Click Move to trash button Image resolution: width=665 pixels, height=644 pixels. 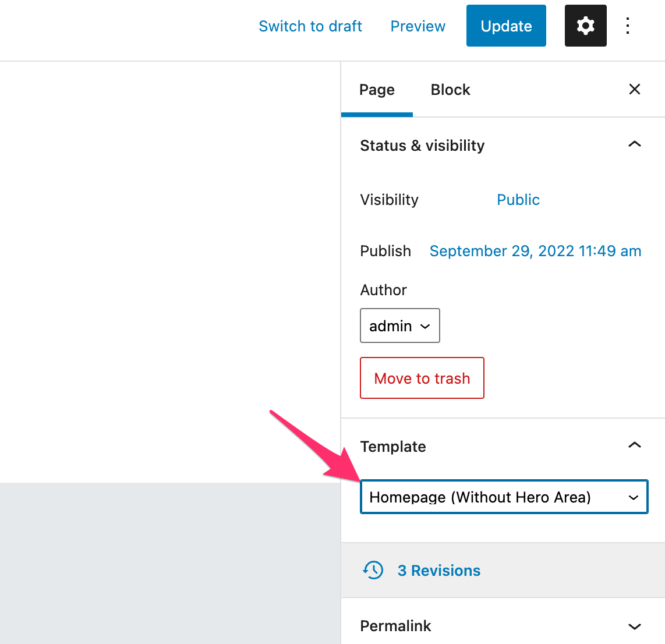point(422,378)
